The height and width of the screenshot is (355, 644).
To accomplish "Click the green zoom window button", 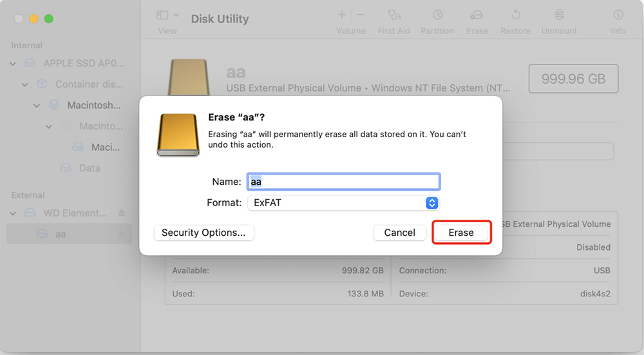I will 49,19.
